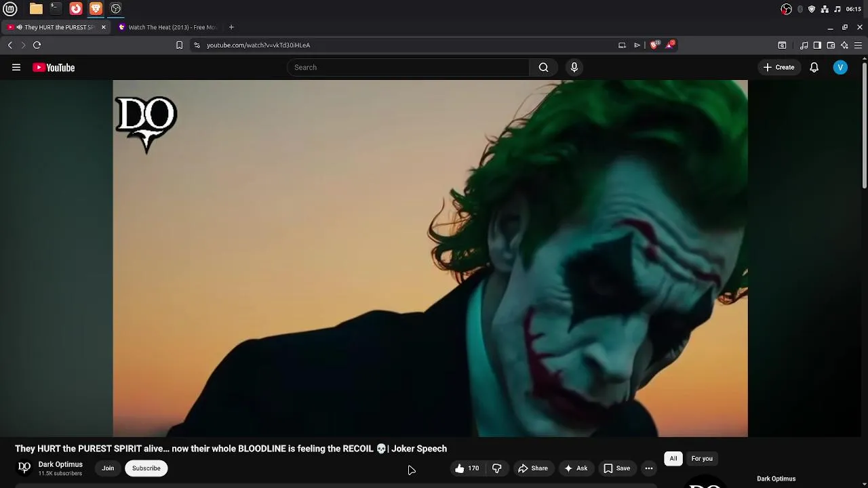Viewport: 868px width, 488px height.
Task: Click the Join membership button
Action: click(108, 468)
